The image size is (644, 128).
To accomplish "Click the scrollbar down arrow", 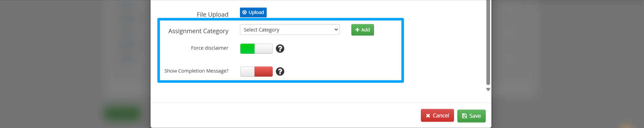I will (x=488, y=90).
